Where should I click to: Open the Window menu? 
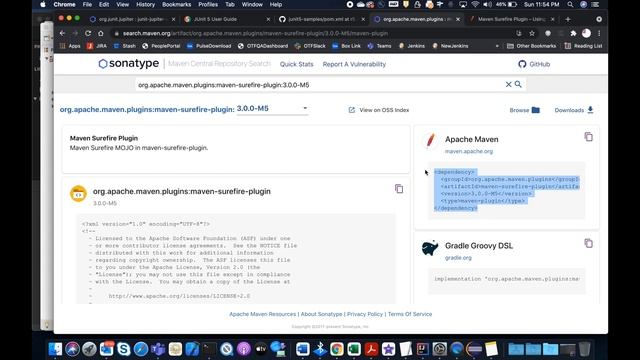[252, 4]
